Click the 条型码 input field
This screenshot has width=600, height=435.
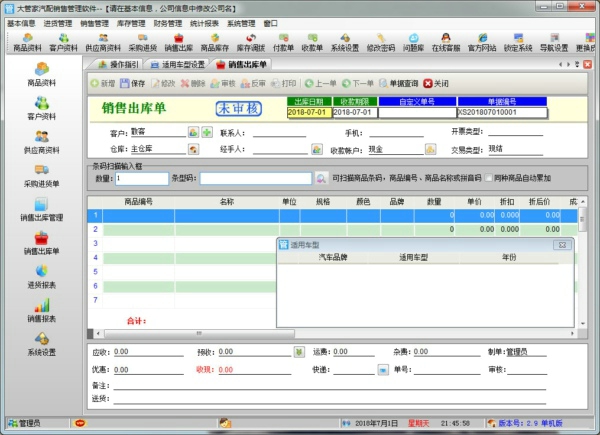[270, 178]
